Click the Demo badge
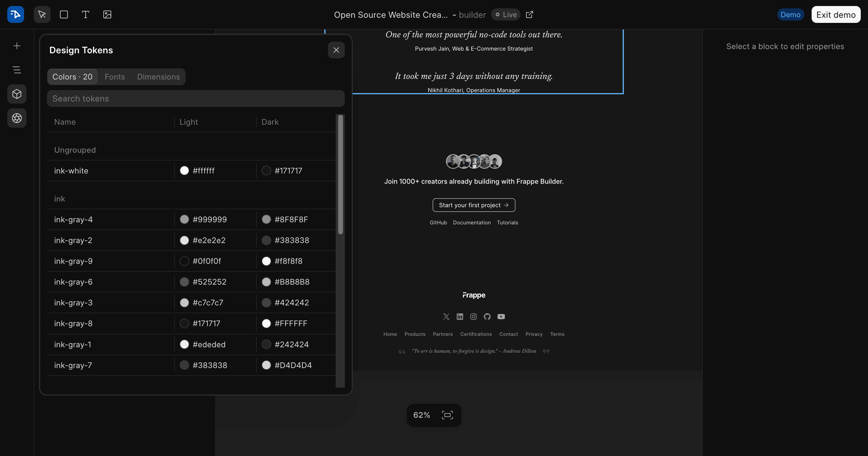 point(790,14)
